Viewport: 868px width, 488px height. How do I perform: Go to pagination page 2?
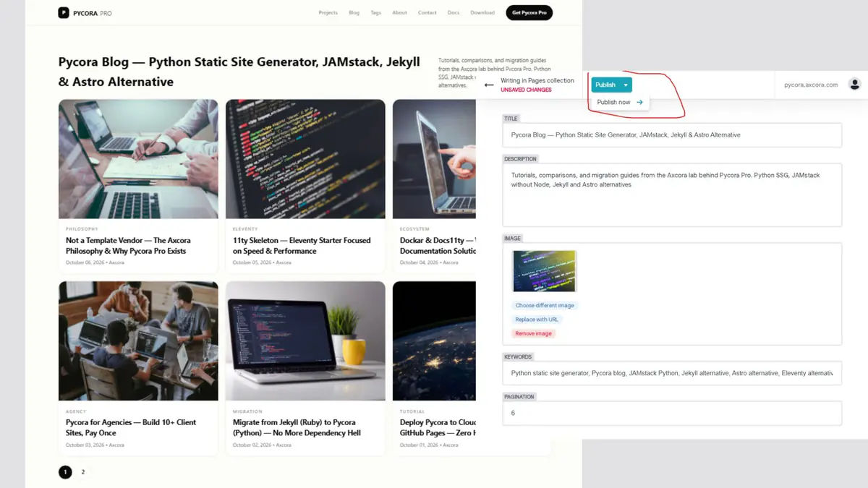(x=83, y=472)
